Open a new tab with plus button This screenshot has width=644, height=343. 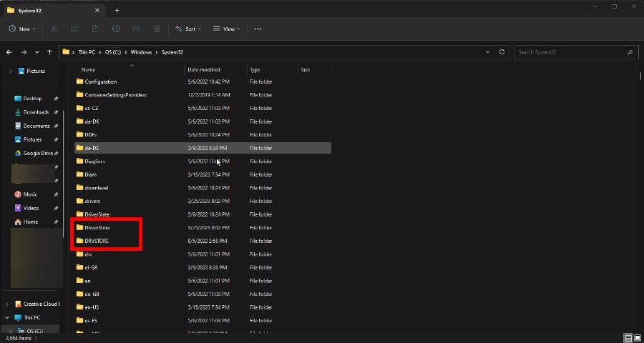[117, 10]
